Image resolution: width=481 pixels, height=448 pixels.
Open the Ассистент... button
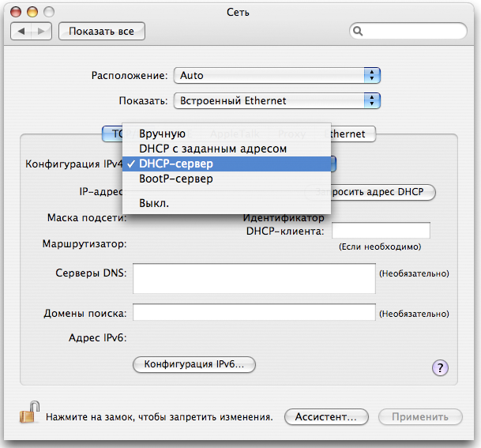(x=326, y=416)
